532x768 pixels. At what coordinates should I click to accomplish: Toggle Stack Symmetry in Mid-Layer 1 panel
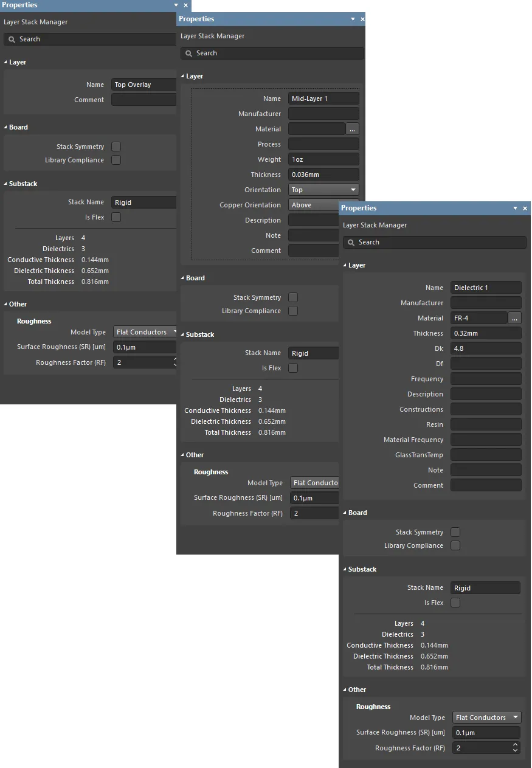click(293, 297)
